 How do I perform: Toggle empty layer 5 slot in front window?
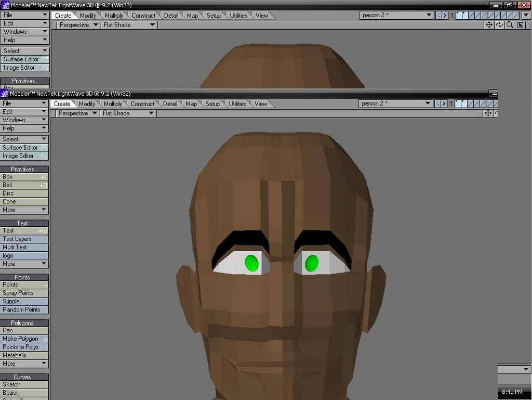483,104
